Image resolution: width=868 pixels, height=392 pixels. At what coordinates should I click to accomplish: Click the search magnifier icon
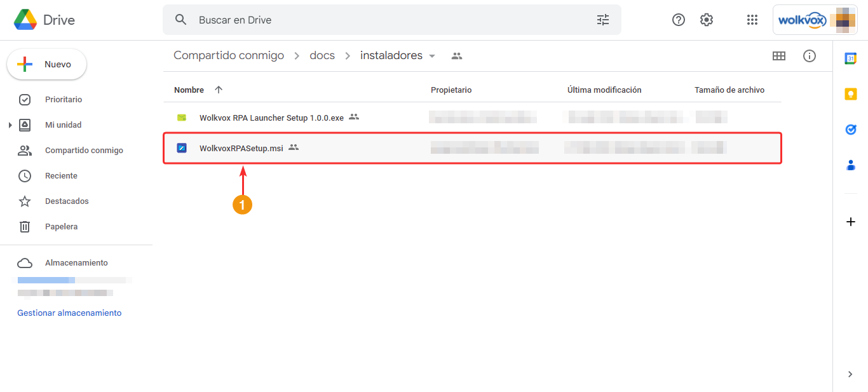(181, 20)
